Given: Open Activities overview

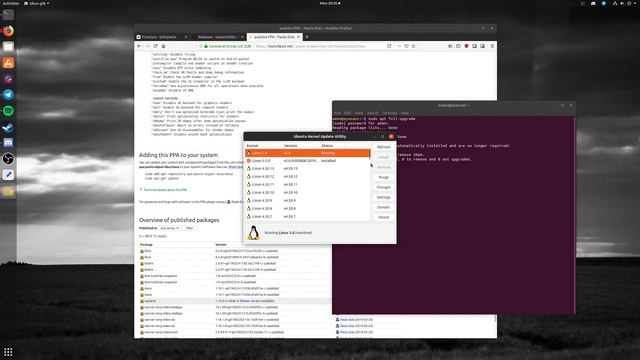Looking at the screenshot, I should [x=11, y=3].
